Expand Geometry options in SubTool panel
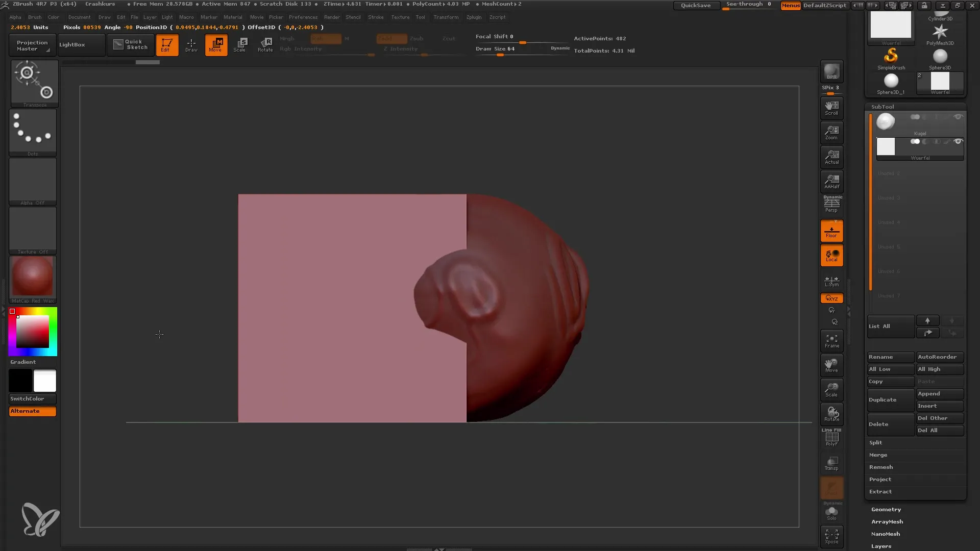The width and height of the screenshot is (980, 551). click(x=886, y=509)
